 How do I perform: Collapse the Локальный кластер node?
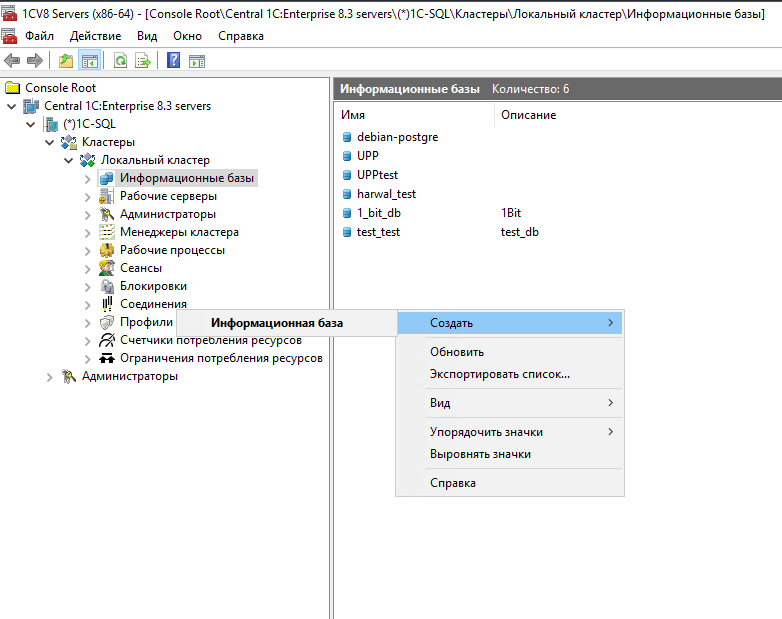[x=69, y=161]
